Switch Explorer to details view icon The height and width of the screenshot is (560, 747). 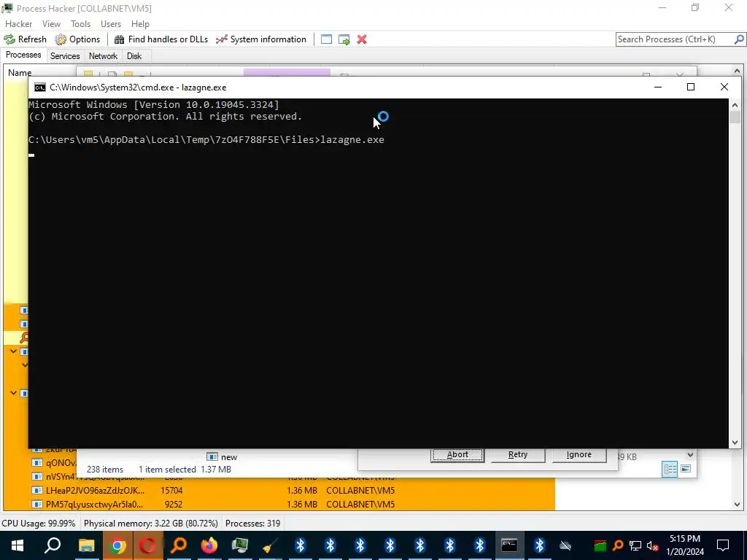point(670,469)
